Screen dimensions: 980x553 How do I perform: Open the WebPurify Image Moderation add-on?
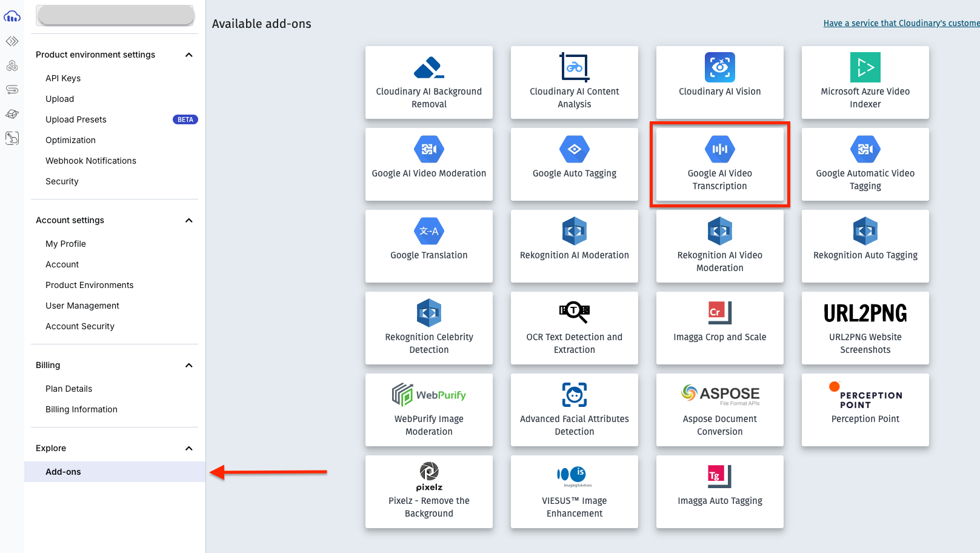(428, 410)
